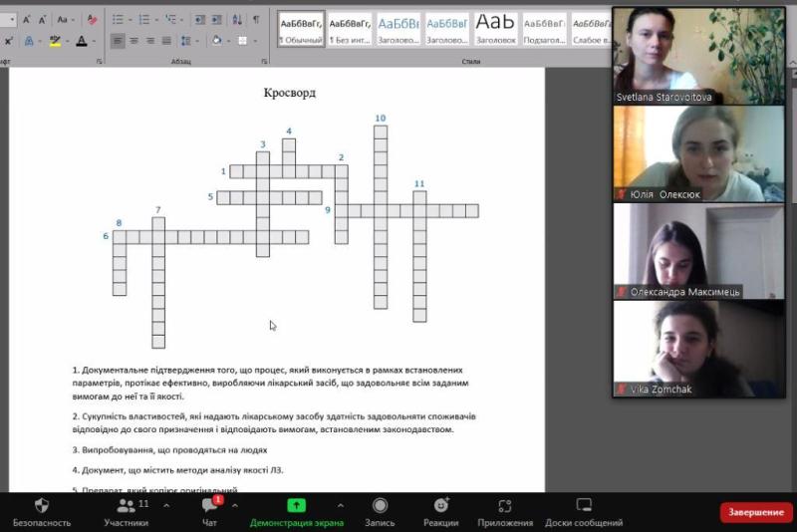This screenshot has width=797, height=532.
Task: Expand screen share options caret
Action: click(340, 505)
